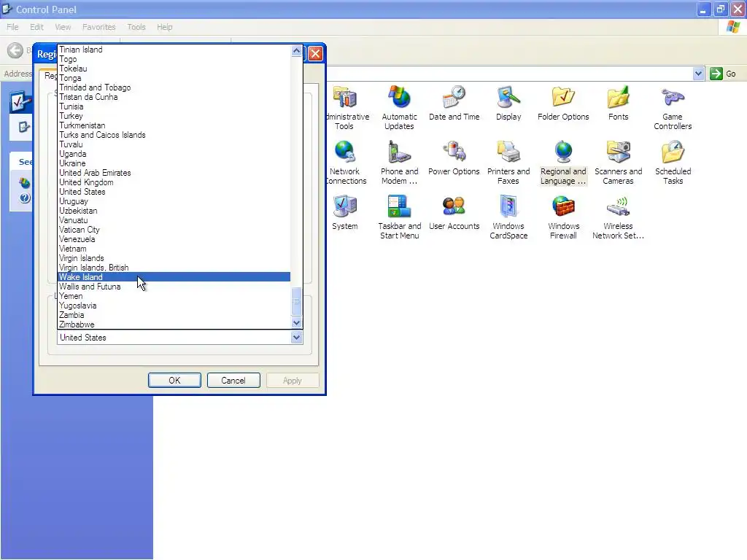
Task: Select Tinian Island in the list
Action: pyautogui.click(x=174, y=50)
